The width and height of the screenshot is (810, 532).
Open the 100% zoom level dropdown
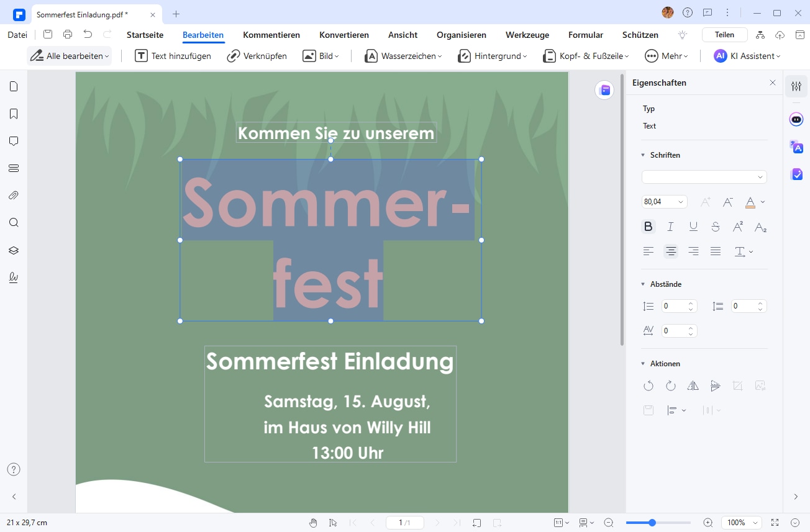742,523
